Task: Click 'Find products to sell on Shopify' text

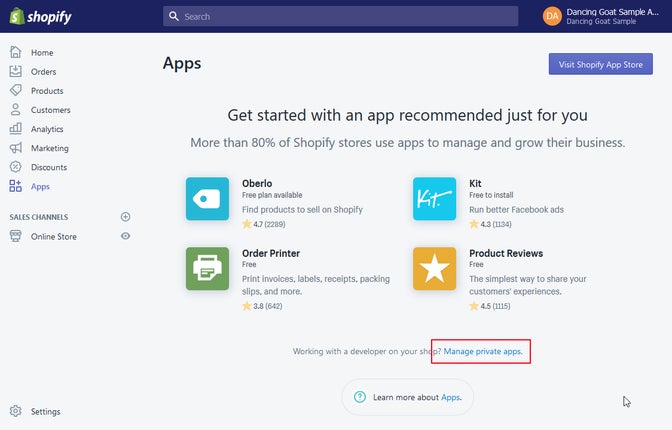Action: tap(302, 210)
